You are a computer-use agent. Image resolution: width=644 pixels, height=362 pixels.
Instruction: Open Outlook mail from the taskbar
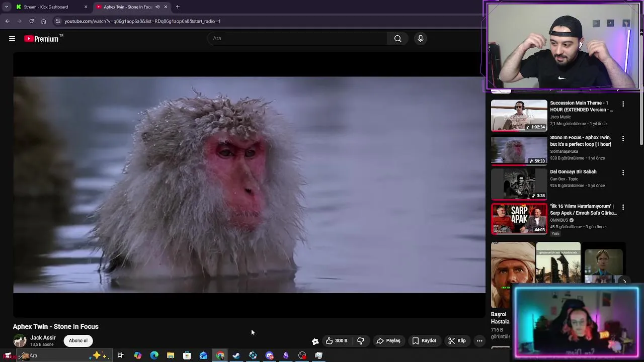point(203,355)
